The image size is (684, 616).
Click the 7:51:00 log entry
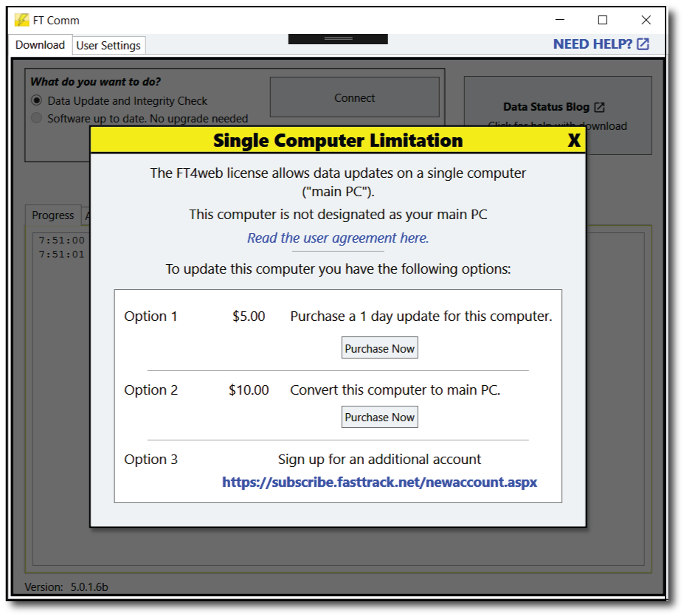tap(61, 240)
